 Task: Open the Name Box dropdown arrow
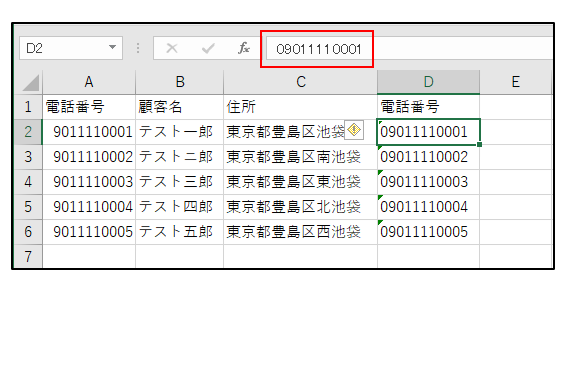pos(112,47)
